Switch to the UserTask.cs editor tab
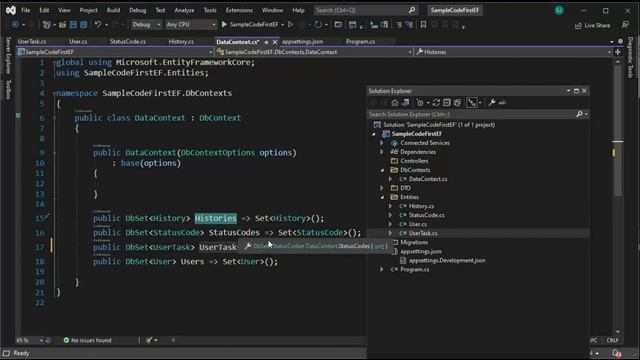Image resolution: width=640 pixels, height=360 pixels. tap(32, 42)
